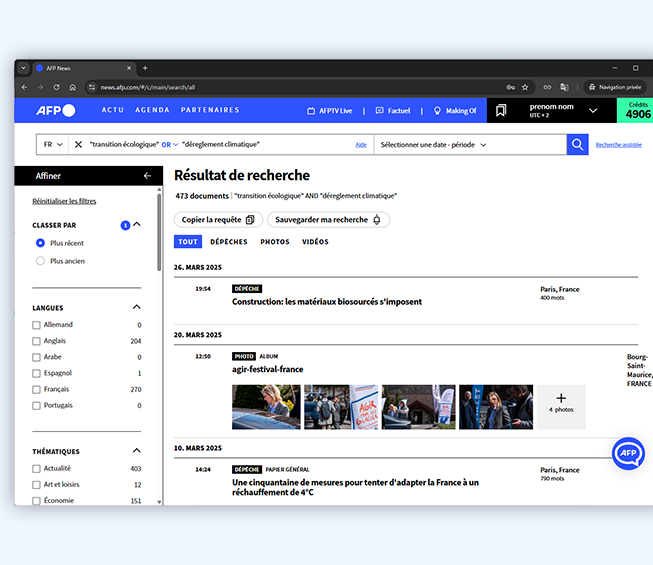The width and height of the screenshot is (653, 565).
Task: Open Recherche assistée link
Action: pyautogui.click(x=618, y=145)
